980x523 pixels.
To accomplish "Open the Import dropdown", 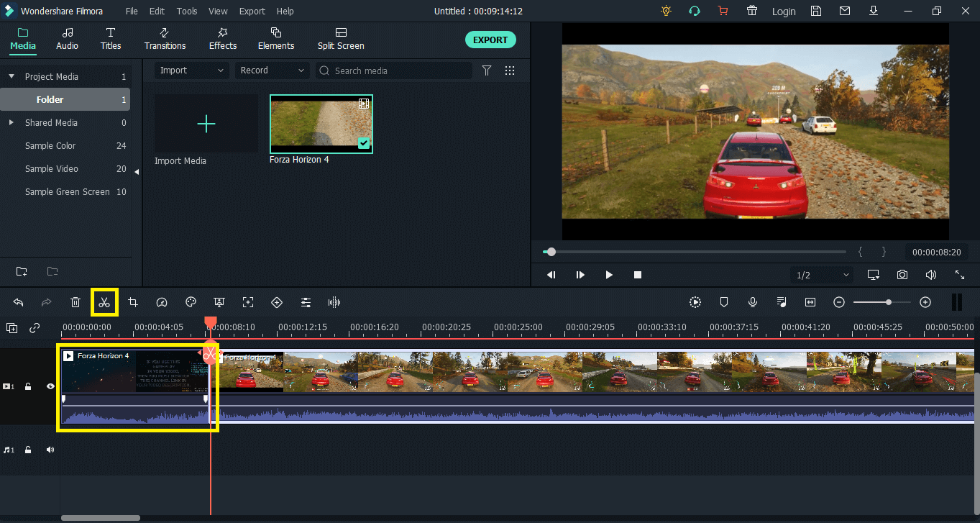I will 192,71.
